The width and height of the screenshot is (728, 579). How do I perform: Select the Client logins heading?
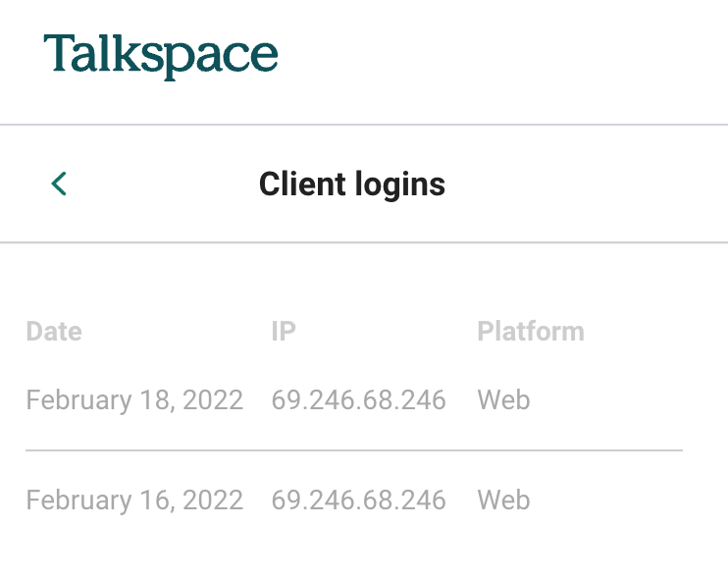point(352,184)
